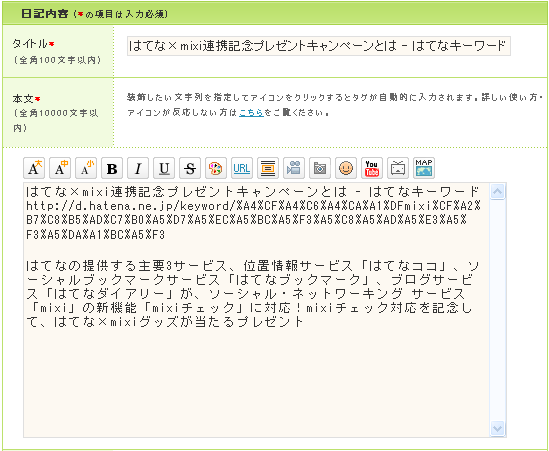Apply strikethrough formatting
Screen dimensions: 549x451
point(190,168)
